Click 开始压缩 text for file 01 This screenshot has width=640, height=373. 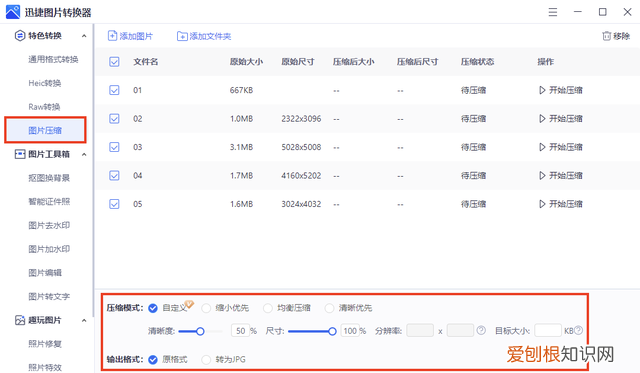[x=566, y=90]
